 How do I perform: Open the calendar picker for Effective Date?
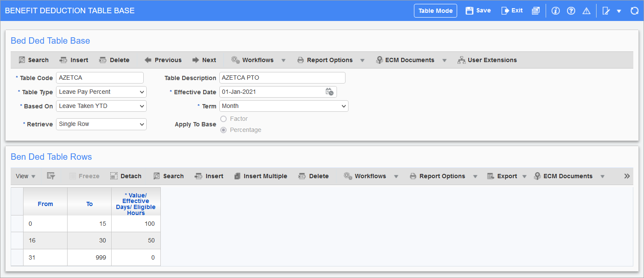tap(329, 92)
